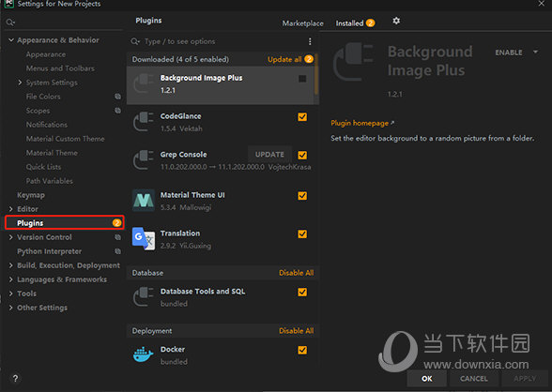Click the CodeGlance plugin icon
The image size is (552, 392).
pyautogui.click(x=144, y=121)
